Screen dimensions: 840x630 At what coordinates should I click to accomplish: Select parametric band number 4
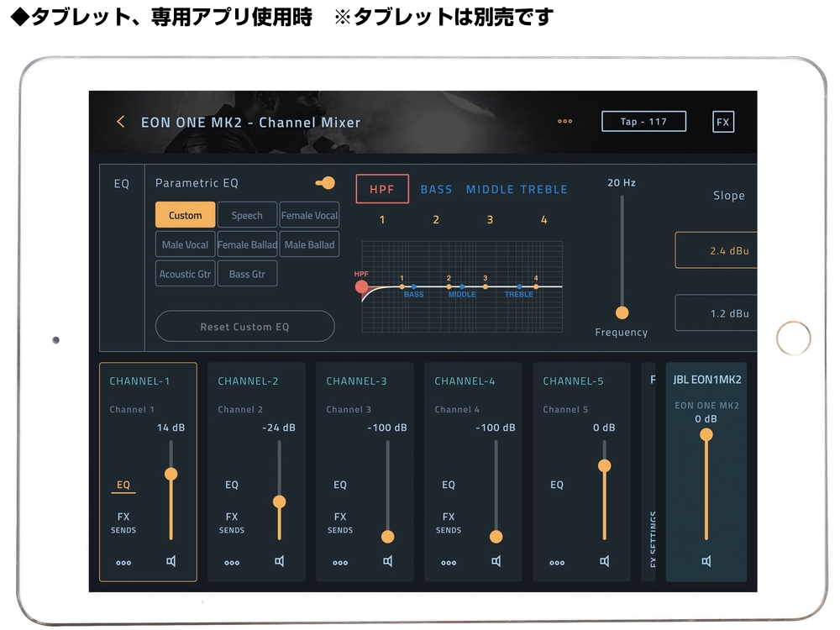coord(543,219)
